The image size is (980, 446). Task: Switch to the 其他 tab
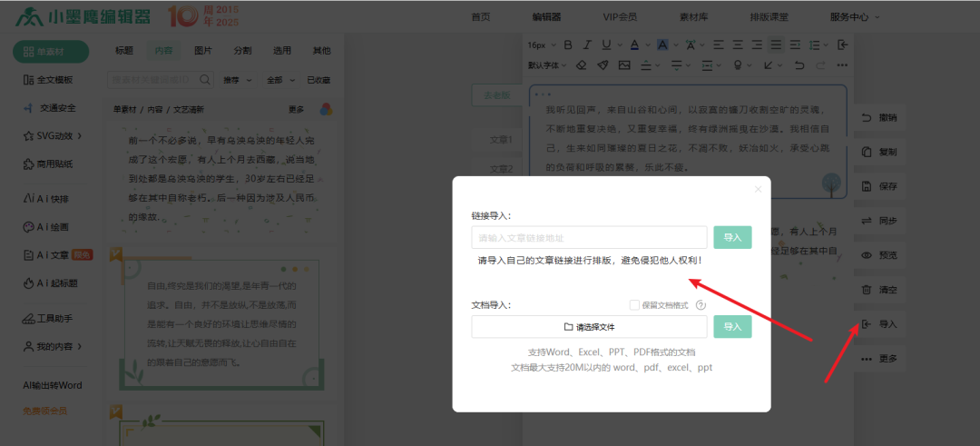click(x=321, y=51)
